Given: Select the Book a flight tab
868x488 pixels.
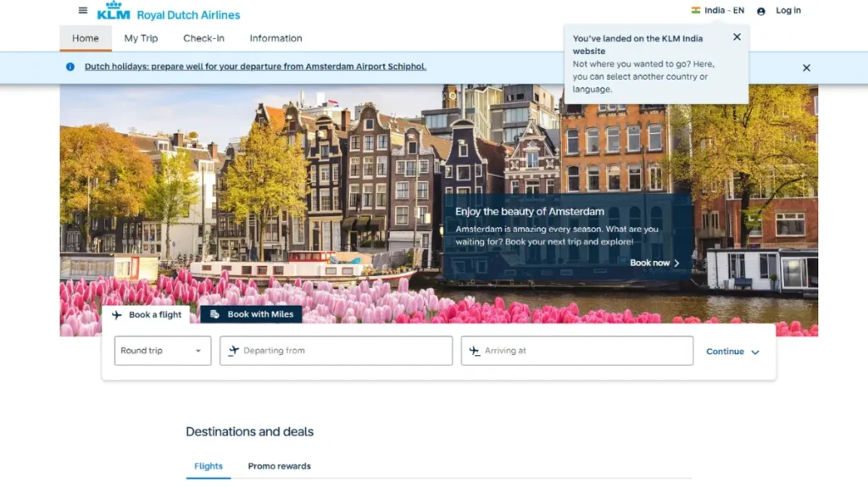Looking at the screenshot, I should pos(147,314).
